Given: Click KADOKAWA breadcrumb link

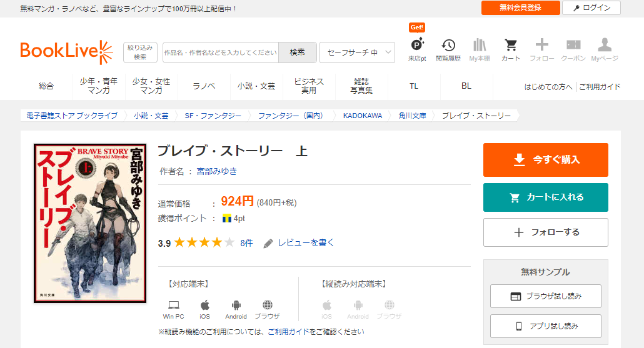Looking at the screenshot, I should pos(362,116).
